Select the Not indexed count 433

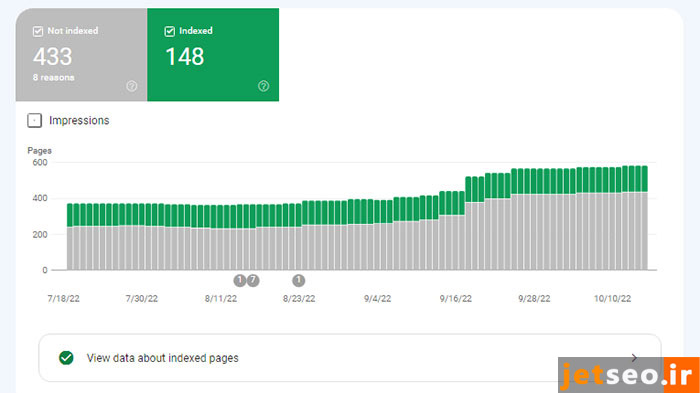52,57
